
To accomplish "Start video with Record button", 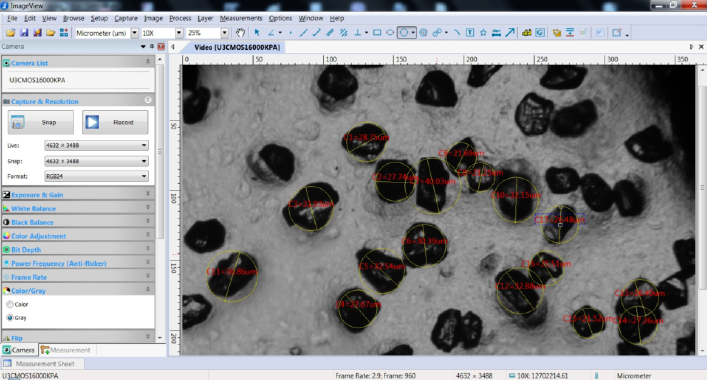I will 115,122.
